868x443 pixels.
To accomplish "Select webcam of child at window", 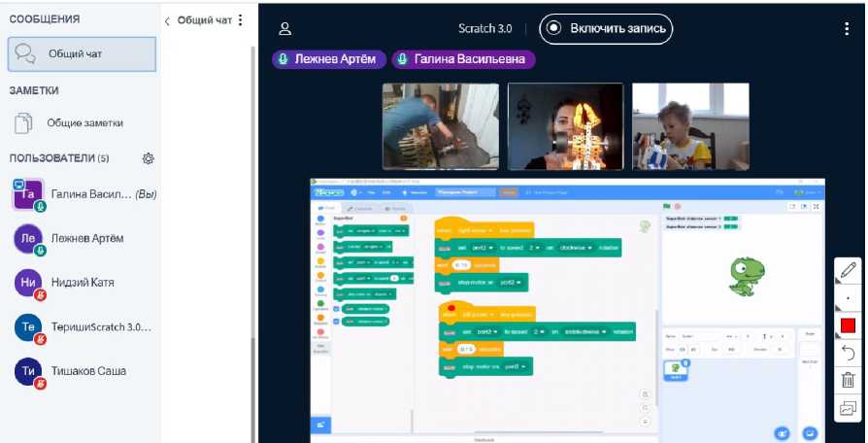I will (690, 126).
